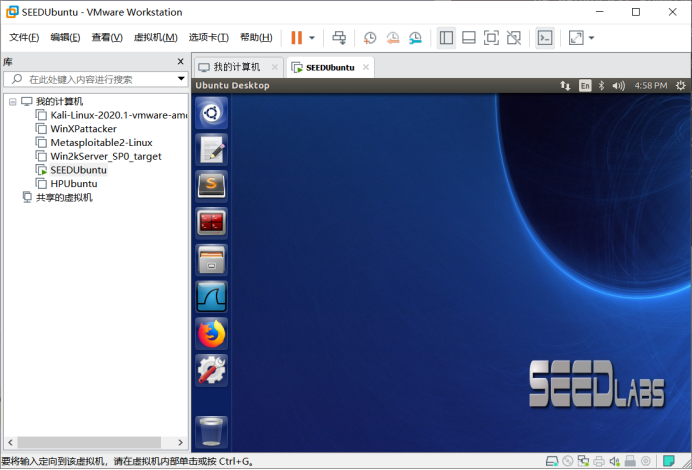Open the 文件(F) menu
The height and width of the screenshot is (470, 692).
(24, 38)
